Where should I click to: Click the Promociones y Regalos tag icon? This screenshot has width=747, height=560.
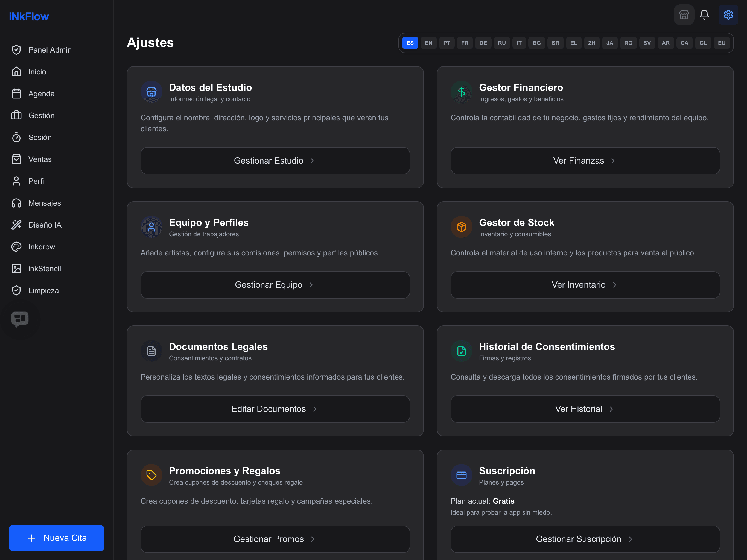[151, 475]
